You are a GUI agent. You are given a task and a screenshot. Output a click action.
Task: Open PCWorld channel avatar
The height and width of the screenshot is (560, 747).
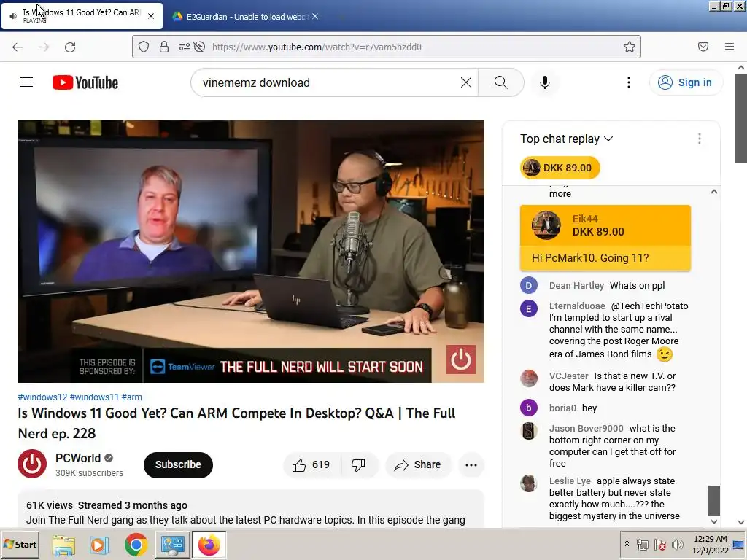pos(32,464)
